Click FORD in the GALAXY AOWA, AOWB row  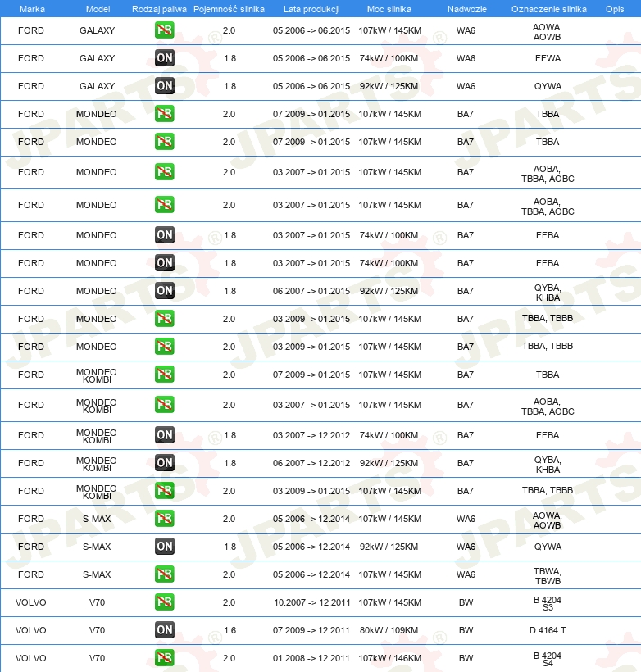[31, 30]
